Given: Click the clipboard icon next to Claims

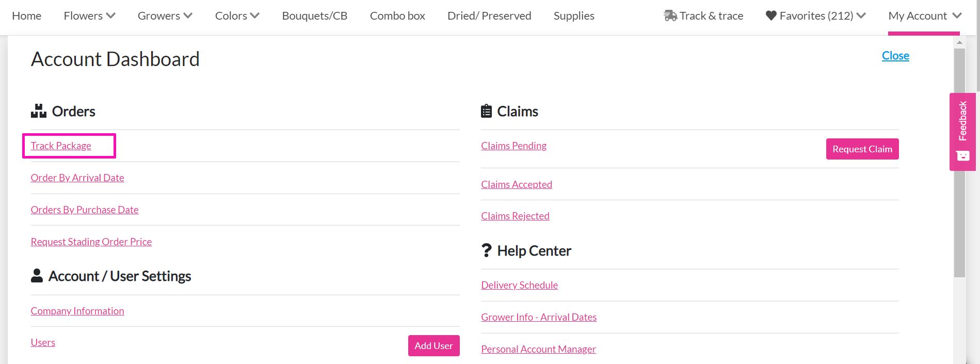Looking at the screenshot, I should click(x=486, y=110).
